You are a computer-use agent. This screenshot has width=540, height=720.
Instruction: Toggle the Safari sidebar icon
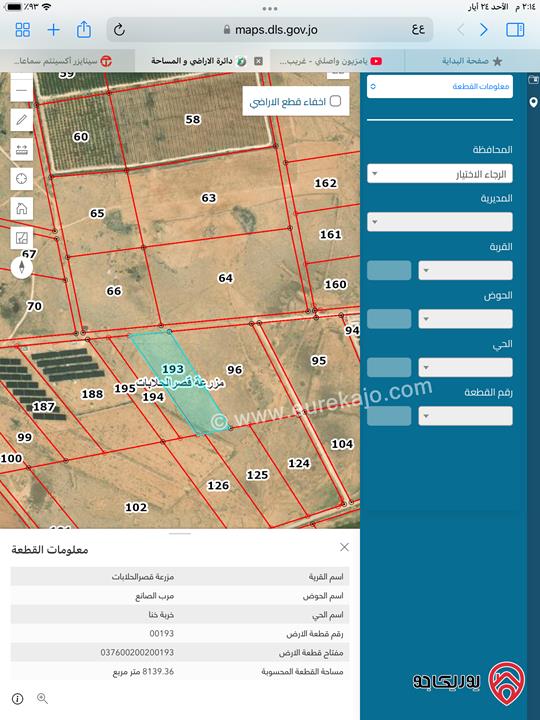coord(515,30)
